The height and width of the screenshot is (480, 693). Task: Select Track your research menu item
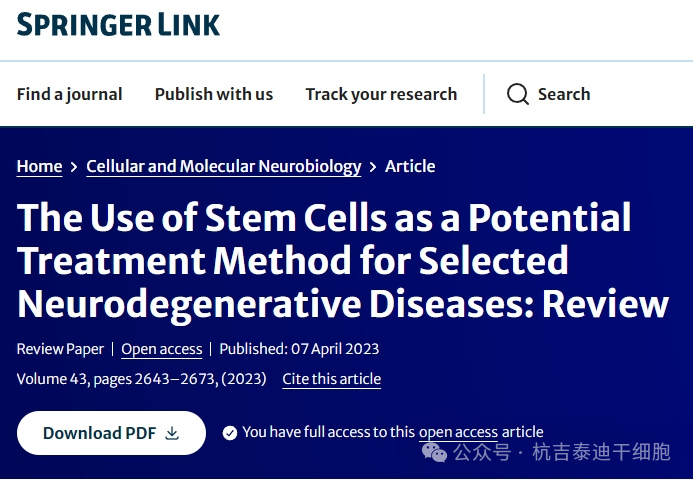(x=381, y=94)
